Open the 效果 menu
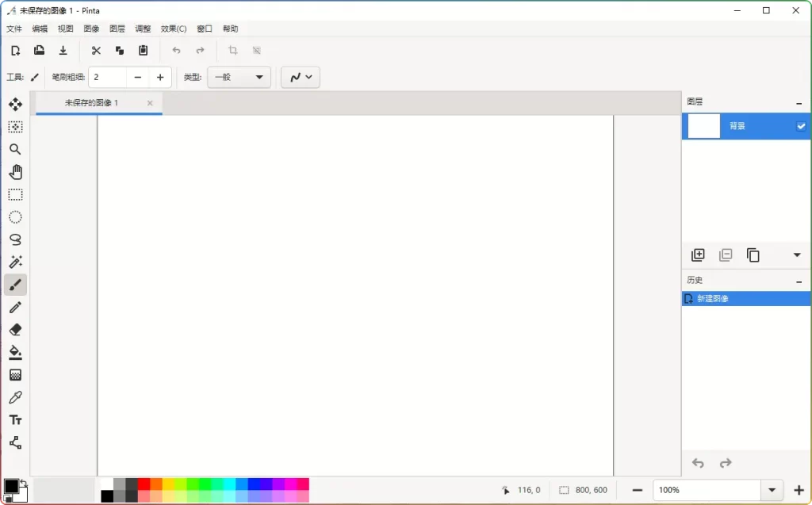This screenshot has height=505, width=812. point(172,29)
